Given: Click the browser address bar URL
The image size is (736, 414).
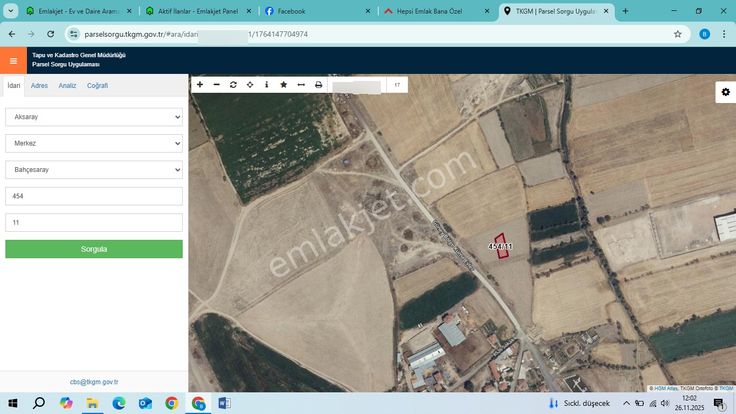Looking at the screenshot, I should [x=196, y=34].
